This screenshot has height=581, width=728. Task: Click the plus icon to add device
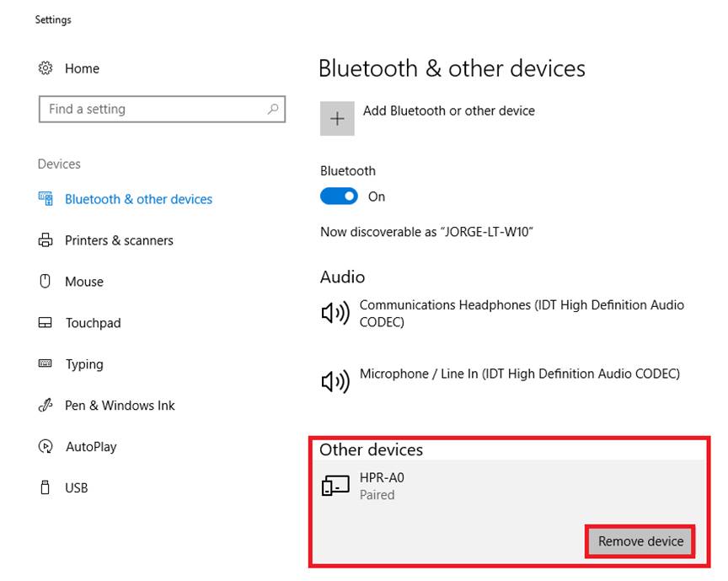tap(337, 119)
